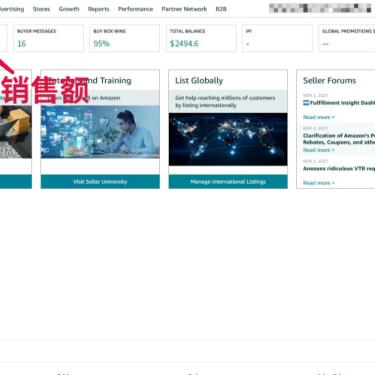Viewport: 375px width, 375px height.
Task: Open the Reports menu
Action: [99, 9]
